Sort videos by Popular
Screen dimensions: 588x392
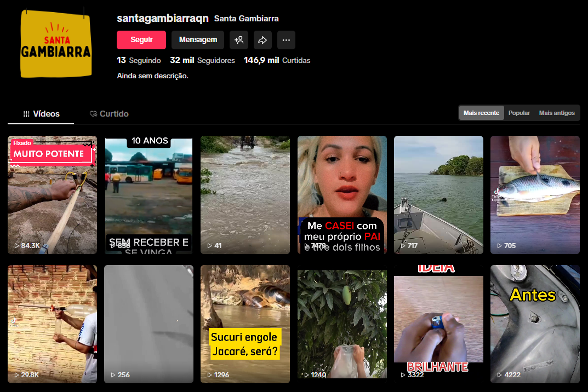519,113
